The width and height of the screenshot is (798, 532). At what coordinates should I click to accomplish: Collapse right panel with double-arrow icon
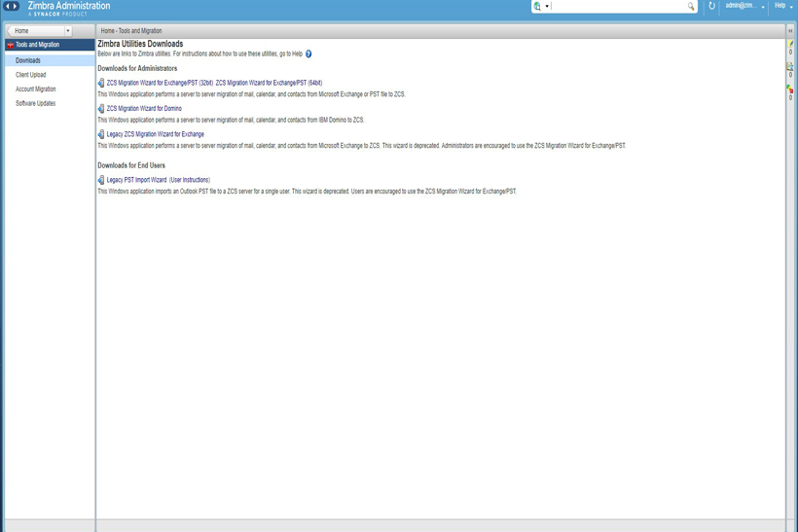click(x=790, y=31)
